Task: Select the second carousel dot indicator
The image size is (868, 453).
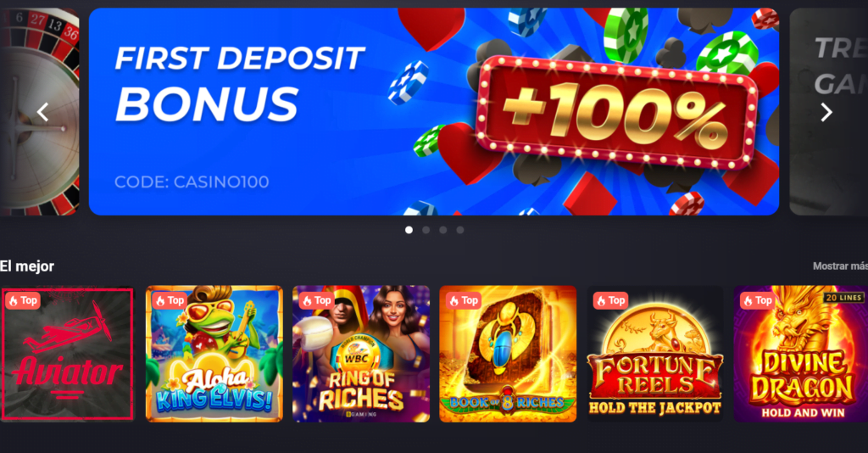Action: click(x=426, y=230)
